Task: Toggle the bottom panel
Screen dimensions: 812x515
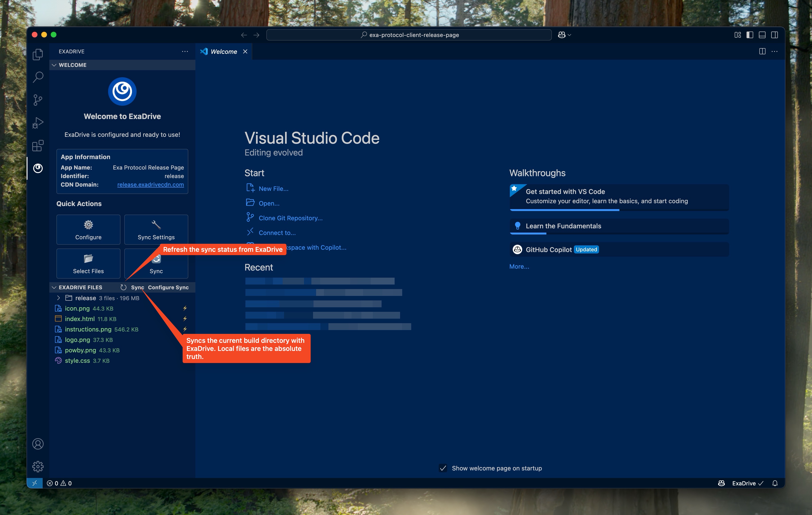Action: pos(762,35)
